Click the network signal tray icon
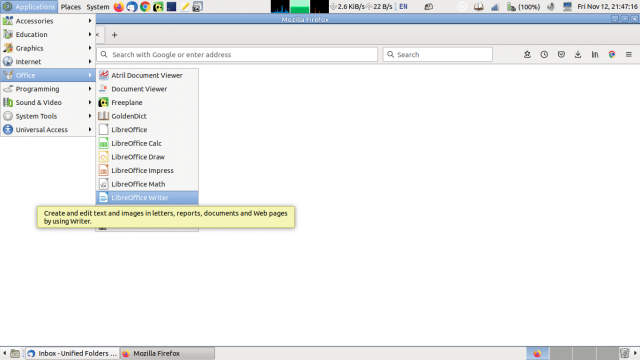This screenshot has width=640, height=360. [495, 7]
